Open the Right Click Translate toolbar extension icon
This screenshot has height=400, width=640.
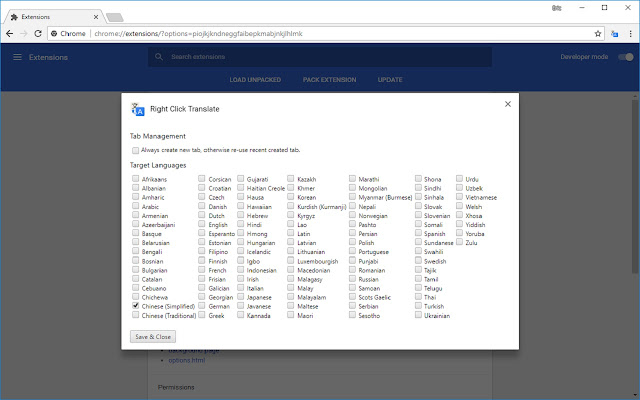click(x=614, y=33)
